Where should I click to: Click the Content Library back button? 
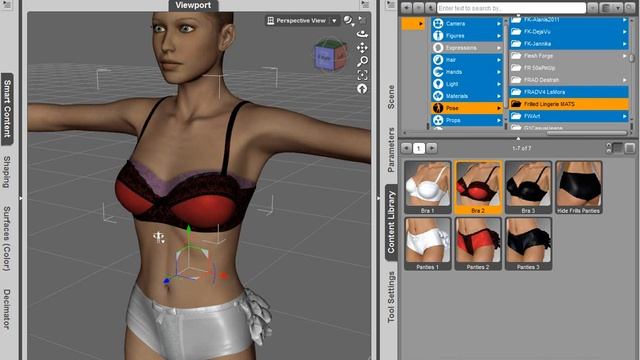point(406,8)
